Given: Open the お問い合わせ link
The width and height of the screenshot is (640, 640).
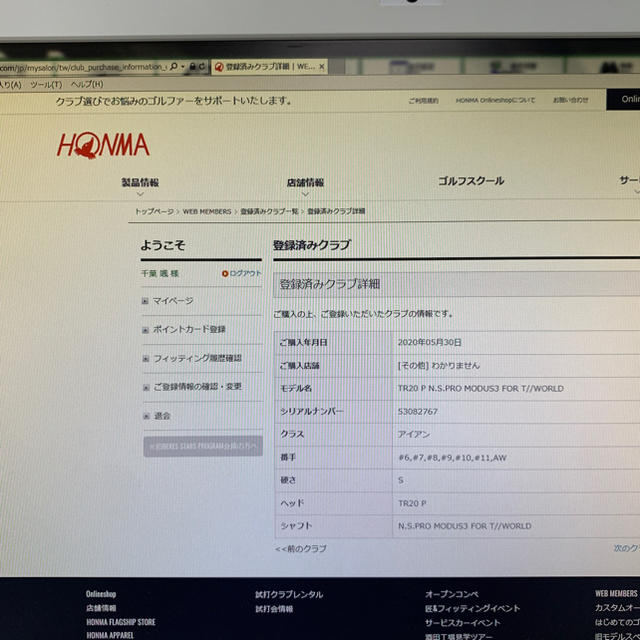Looking at the screenshot, I should [x=571, y=100].
